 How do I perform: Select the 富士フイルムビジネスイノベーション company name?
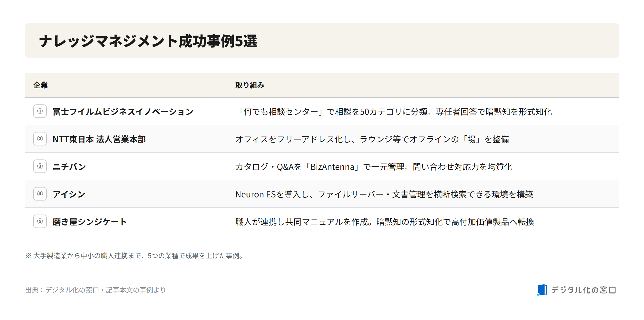[123, 112]
